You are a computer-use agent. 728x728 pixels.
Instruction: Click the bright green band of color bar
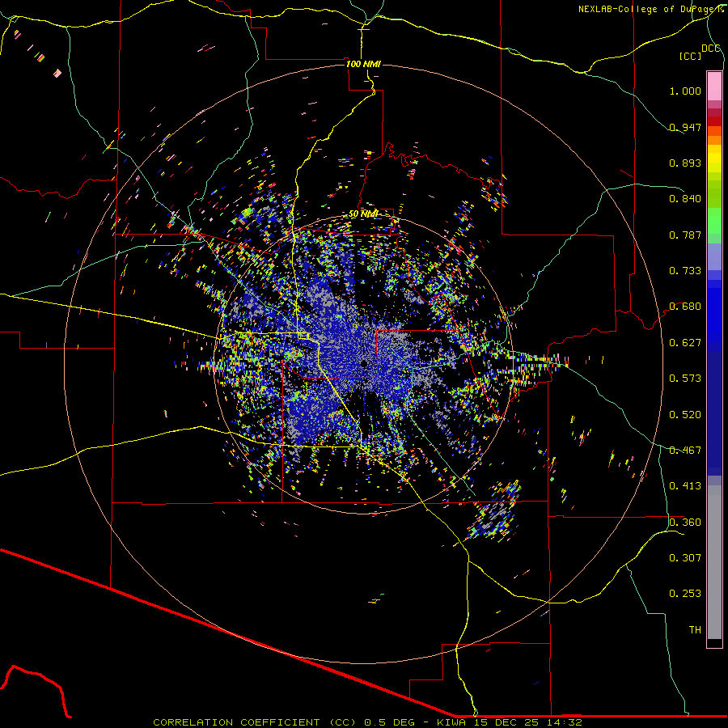[x=714, y=220]
